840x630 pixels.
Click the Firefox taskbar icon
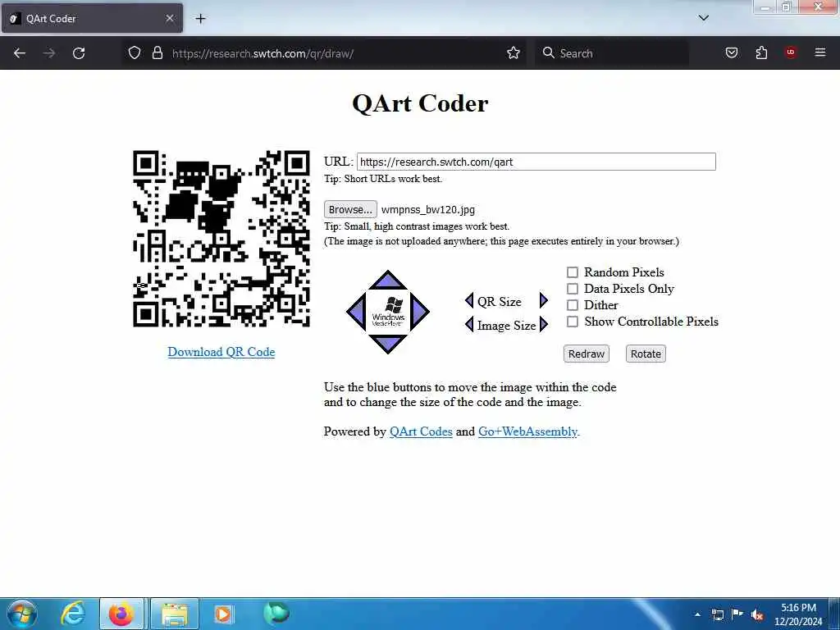click(x=121, y=614)
